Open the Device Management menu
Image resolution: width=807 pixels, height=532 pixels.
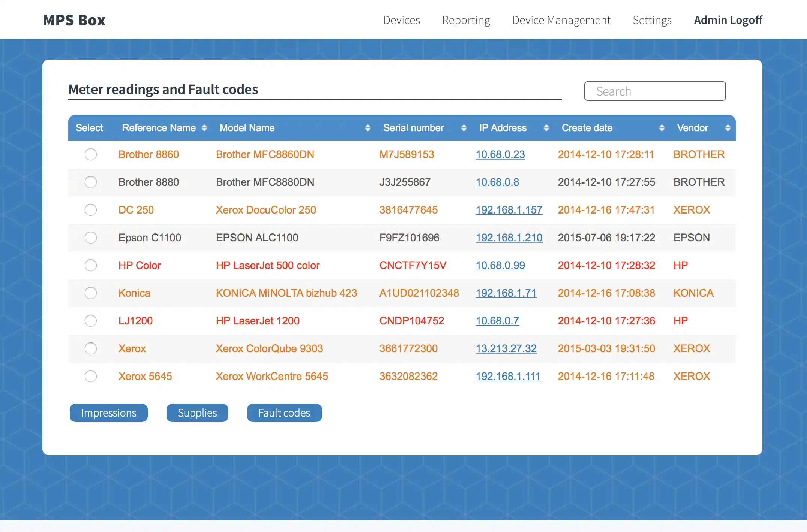coord(561,20)
